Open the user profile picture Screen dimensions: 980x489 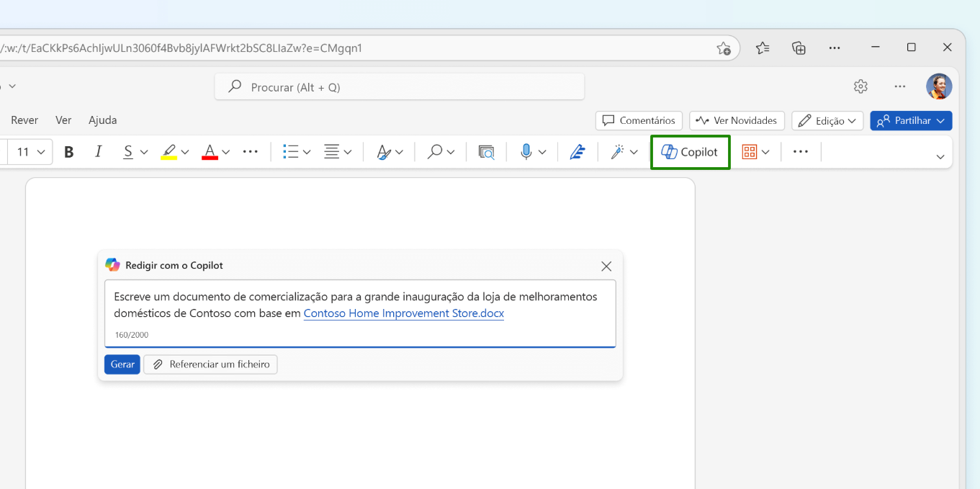pos(939,86)
